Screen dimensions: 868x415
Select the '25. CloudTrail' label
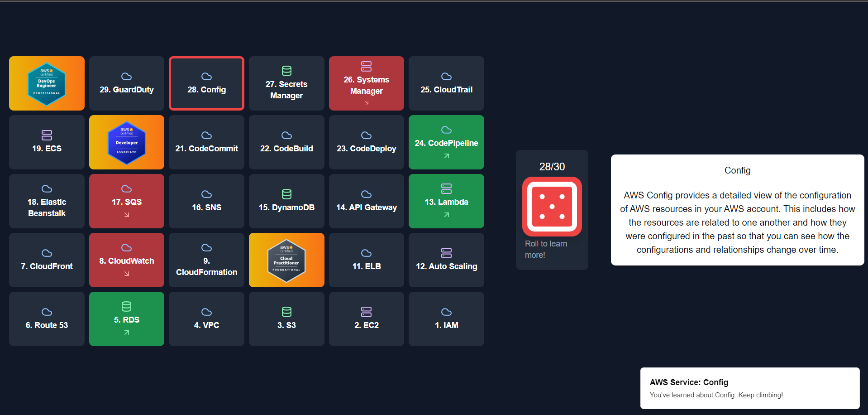[447, 90]
